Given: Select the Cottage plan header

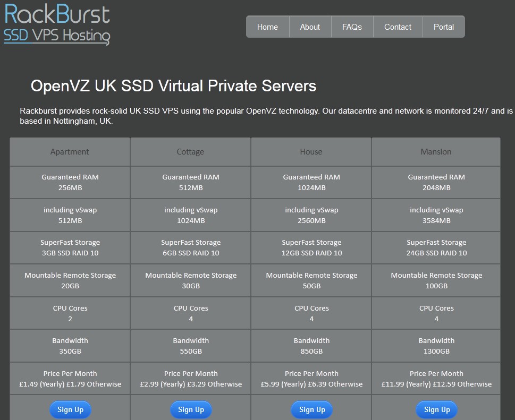Looking at the screenshot, I should tap(190, 152).
